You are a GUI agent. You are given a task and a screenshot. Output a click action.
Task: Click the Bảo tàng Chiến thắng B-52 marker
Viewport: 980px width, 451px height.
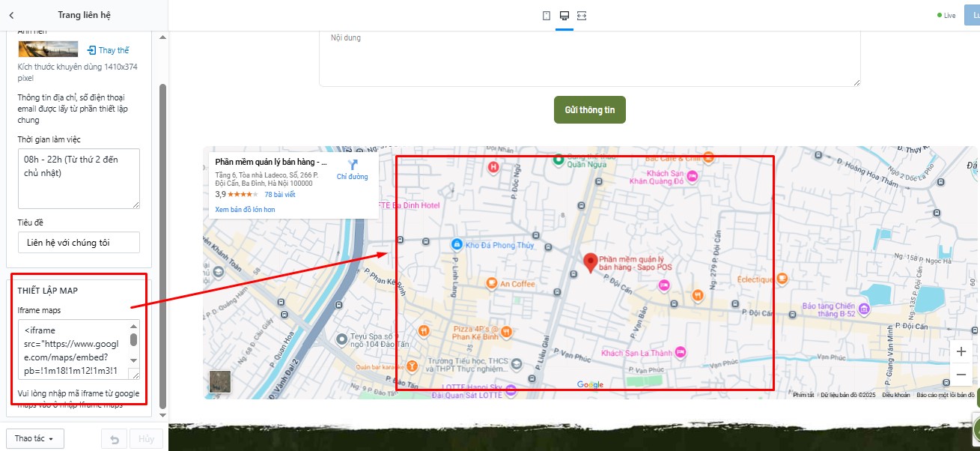coord(864,309)
